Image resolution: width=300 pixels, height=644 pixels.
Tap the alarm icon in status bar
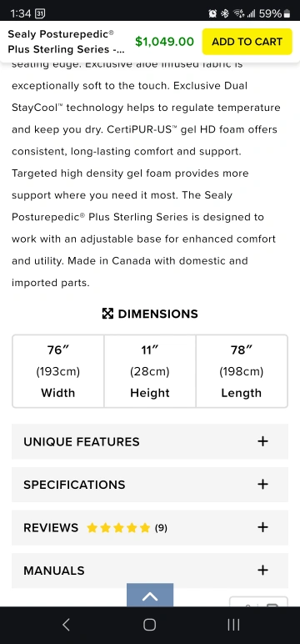pyautogui.click(x=212, y=13)
